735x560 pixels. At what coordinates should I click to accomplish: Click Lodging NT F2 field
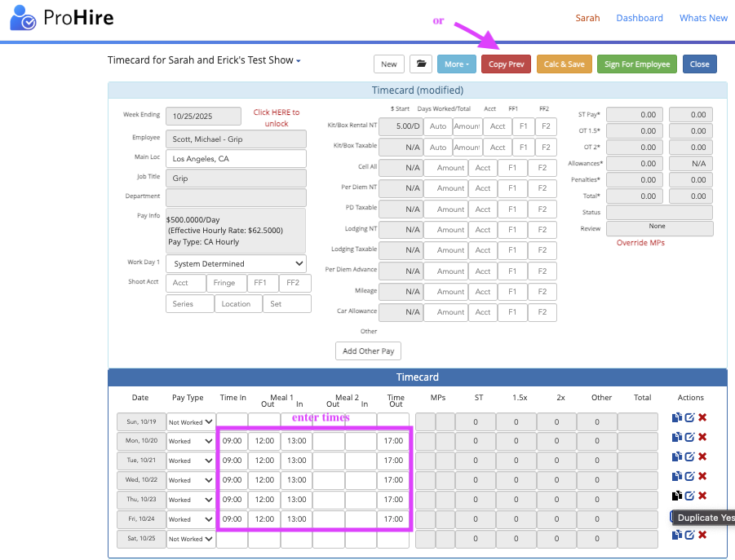pos(542,229)
